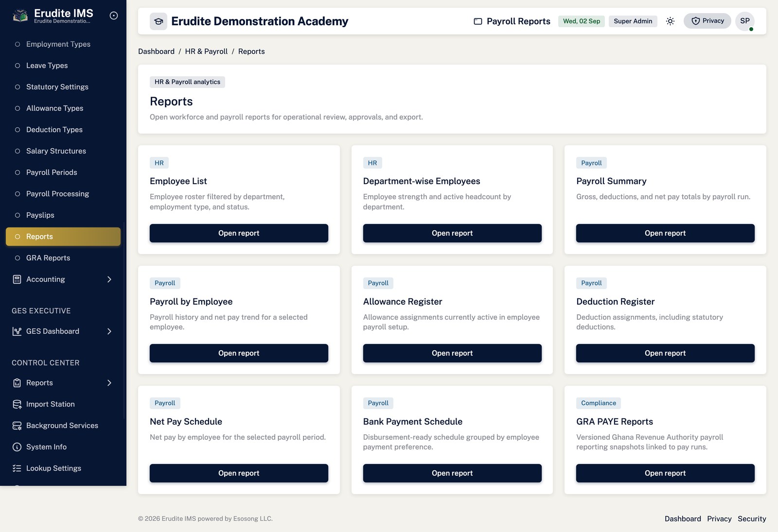Image resolution: width=778 pixels, height=532 pixels.
Task: Open Department-wise Employees report
Action: tap(452, 233)
